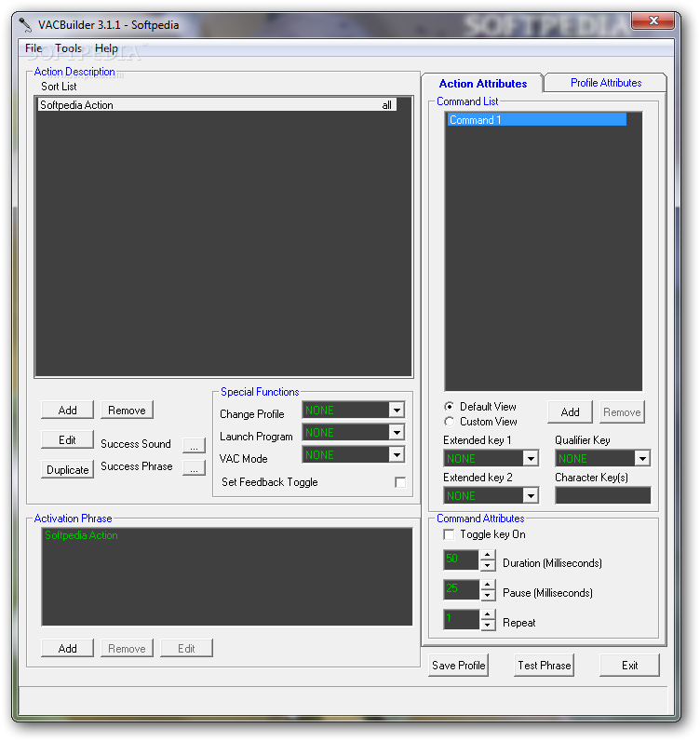Open the Help menu

click(106, 48)
